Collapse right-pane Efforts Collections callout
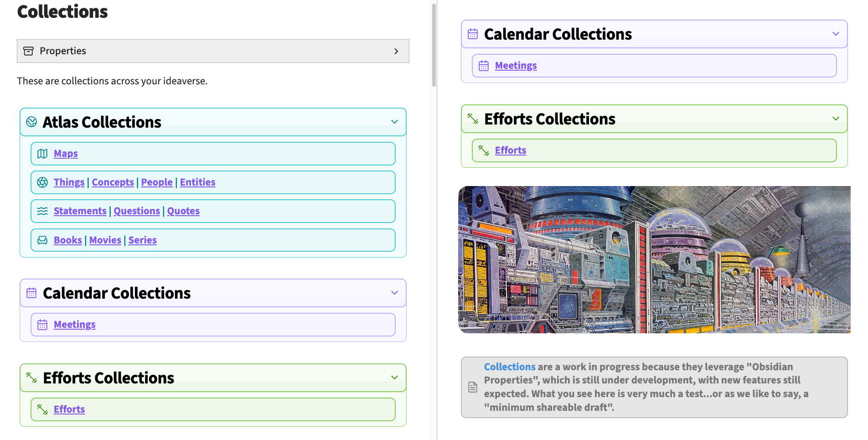This screenshot has height=440, width=868. tap(836, 119)
